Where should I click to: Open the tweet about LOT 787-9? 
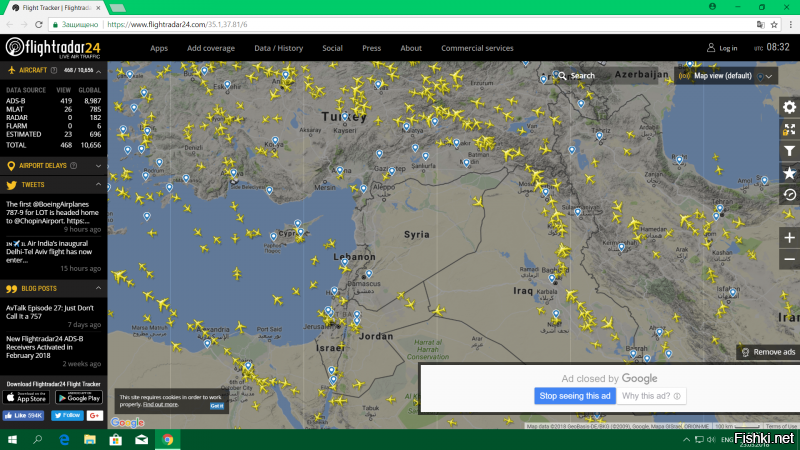click(52, 212)
